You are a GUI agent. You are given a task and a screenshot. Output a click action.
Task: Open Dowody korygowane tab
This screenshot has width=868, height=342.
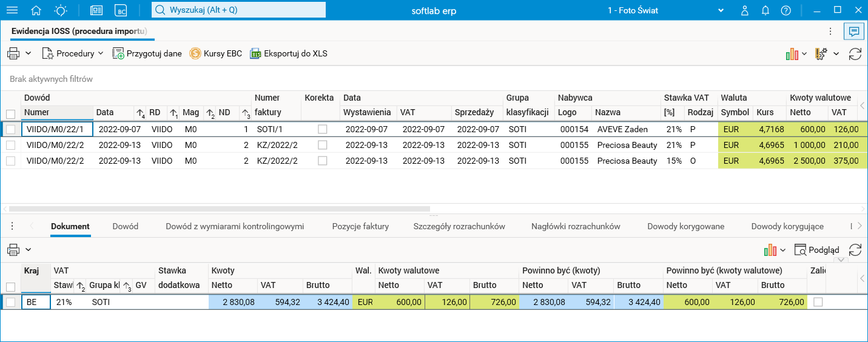tap(686, 226)
